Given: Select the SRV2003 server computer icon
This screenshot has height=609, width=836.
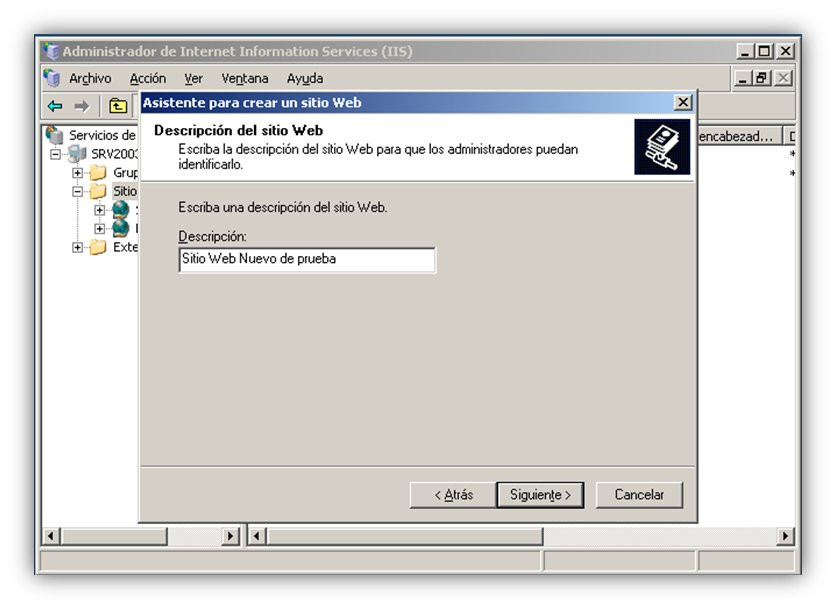Looking at the screenshot, I should point(77,154).
